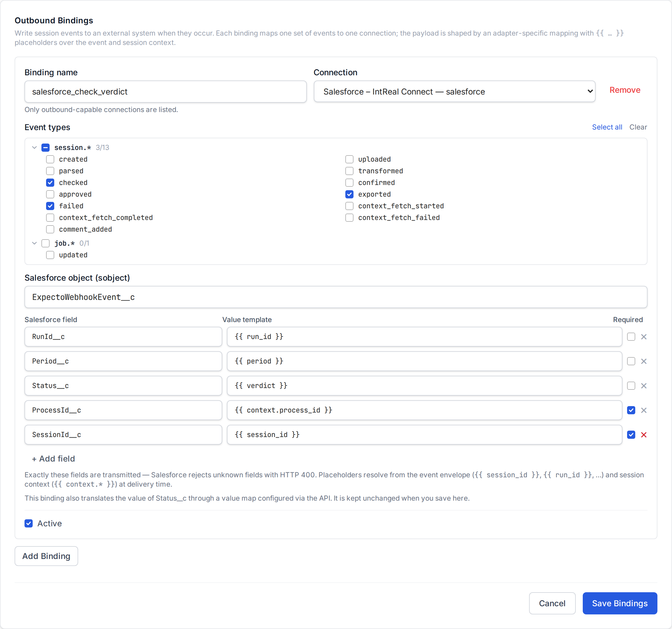The image size is (672, 629).
Task: Click the Add Binding button
Action: tap(46, 556)
